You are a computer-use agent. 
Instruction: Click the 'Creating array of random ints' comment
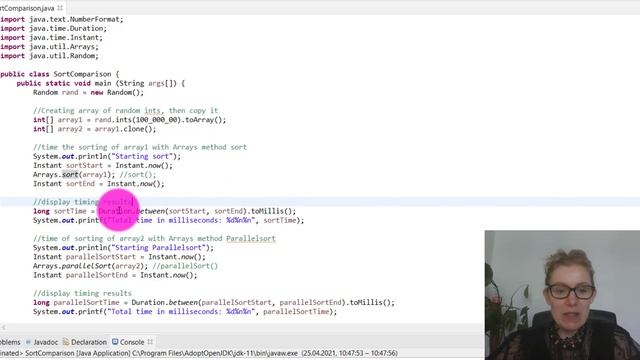pos(126,111)
